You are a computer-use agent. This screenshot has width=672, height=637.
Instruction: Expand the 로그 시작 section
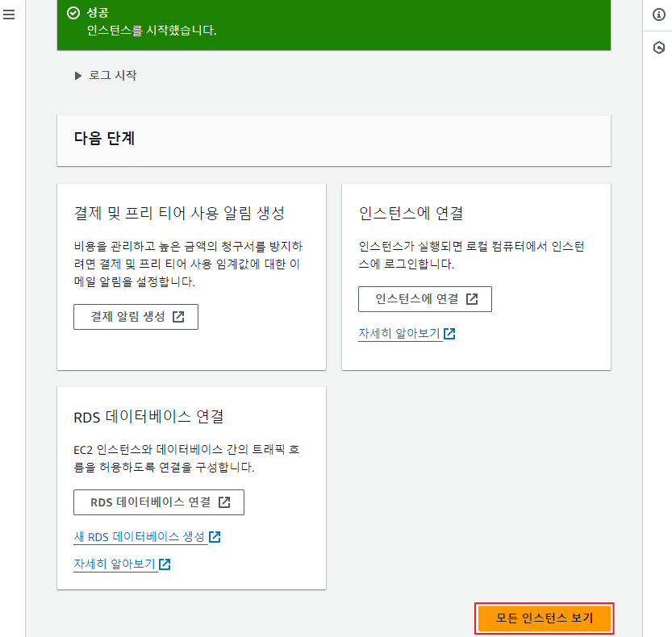tap(106, 76)
